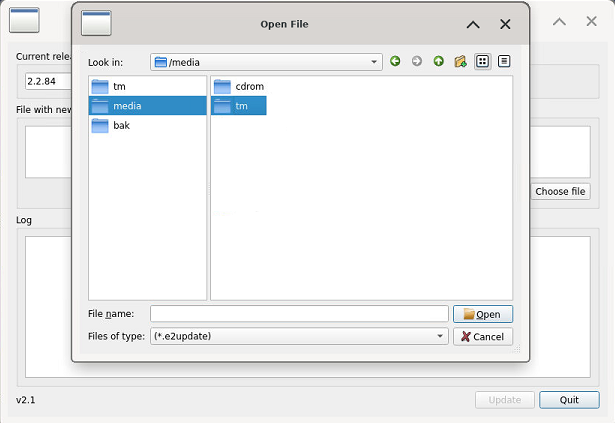Screen dimensions: 615x423
Task: Switch to Detail View mode
Action: pyautogui.click(x=504, y=62)
